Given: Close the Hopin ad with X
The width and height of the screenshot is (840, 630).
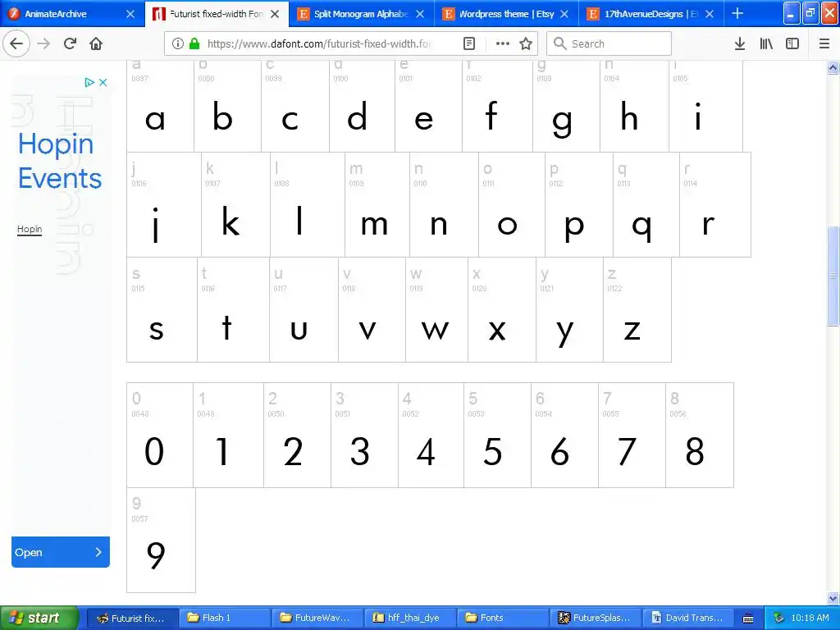Looking at the screenshot, I should [x=103, y=82].
